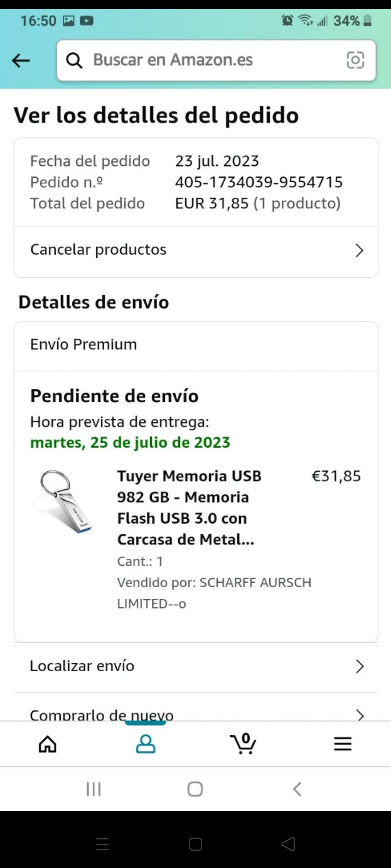This screenshot has height=868, width=391.
Task: Expand chevron next to Cancelar productos
Action: 359,250
